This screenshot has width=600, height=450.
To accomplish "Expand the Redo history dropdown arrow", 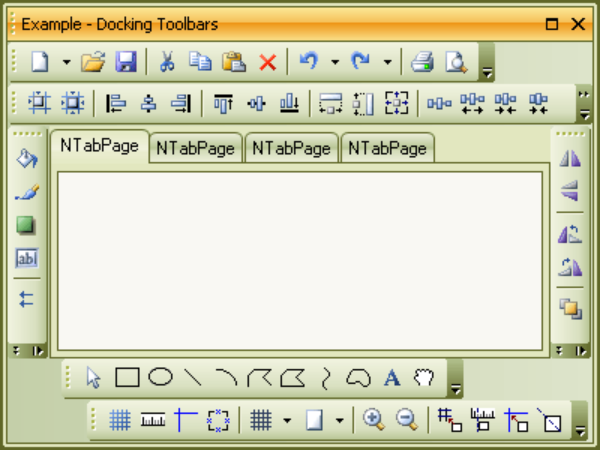I will point(388,62).
